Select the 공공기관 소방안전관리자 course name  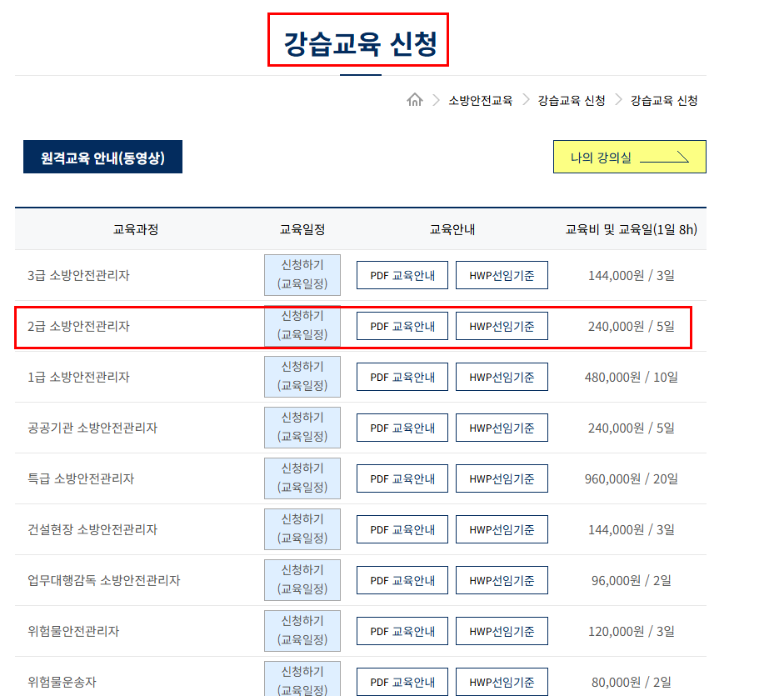pos(92,428)
